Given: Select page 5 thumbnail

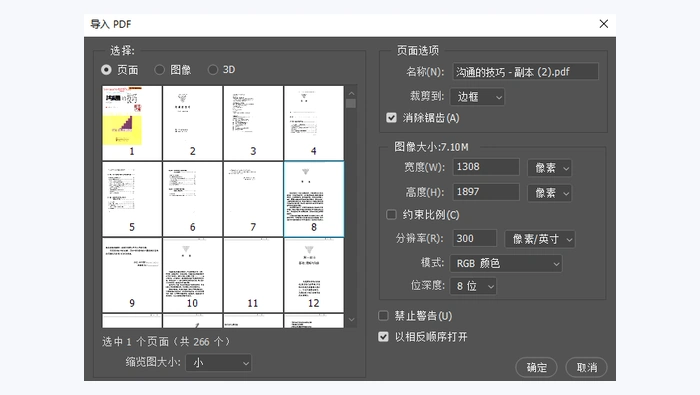Looking at the screenshot, I should (x=132, y=199).
